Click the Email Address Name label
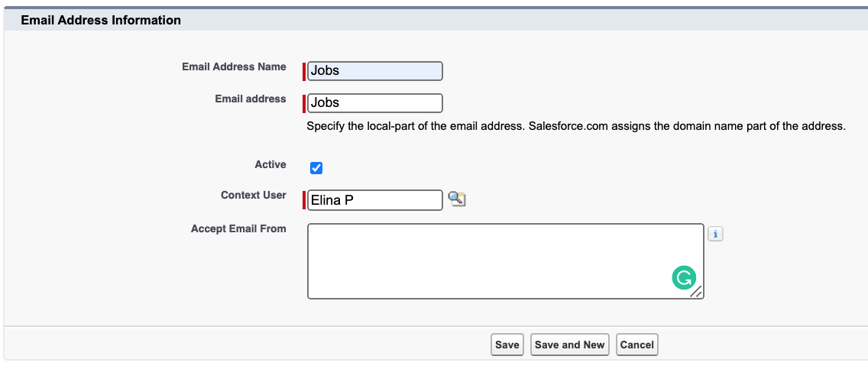The width and height of the screenshot is (868, 382). 234,66
